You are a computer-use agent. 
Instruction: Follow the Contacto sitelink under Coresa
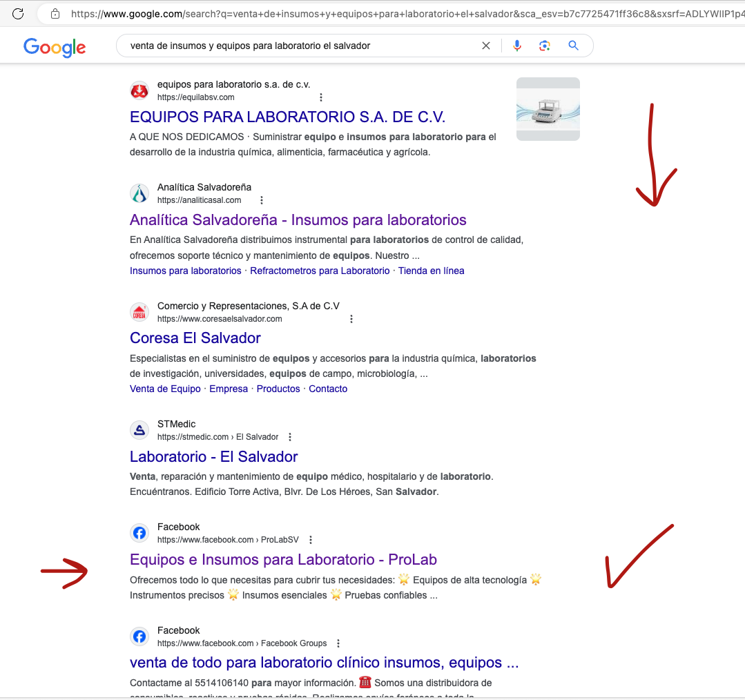point(328,389)
